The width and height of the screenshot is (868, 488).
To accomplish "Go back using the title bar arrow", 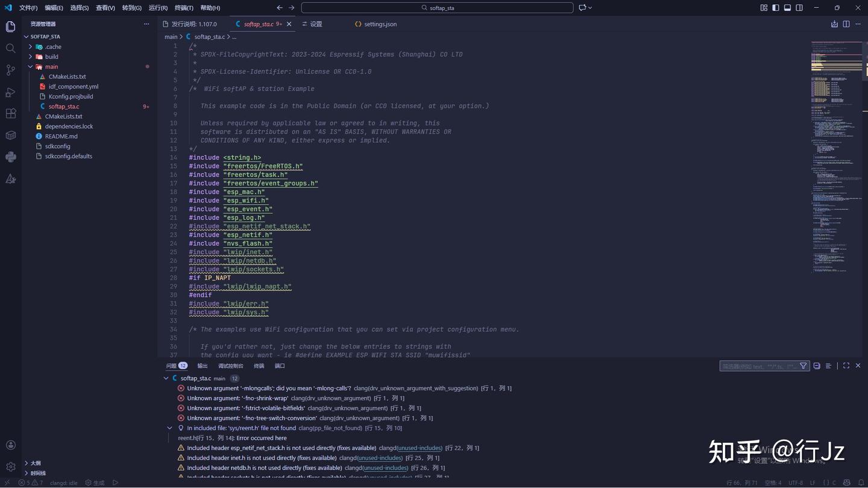I will point(280,8).
